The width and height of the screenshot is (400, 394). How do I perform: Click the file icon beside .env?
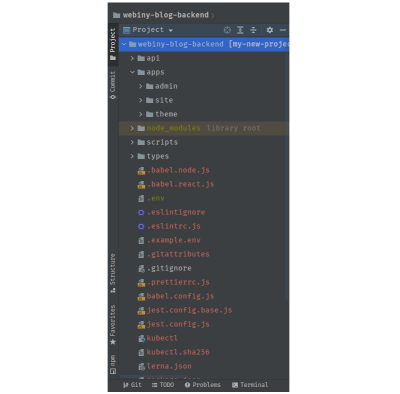141,198
